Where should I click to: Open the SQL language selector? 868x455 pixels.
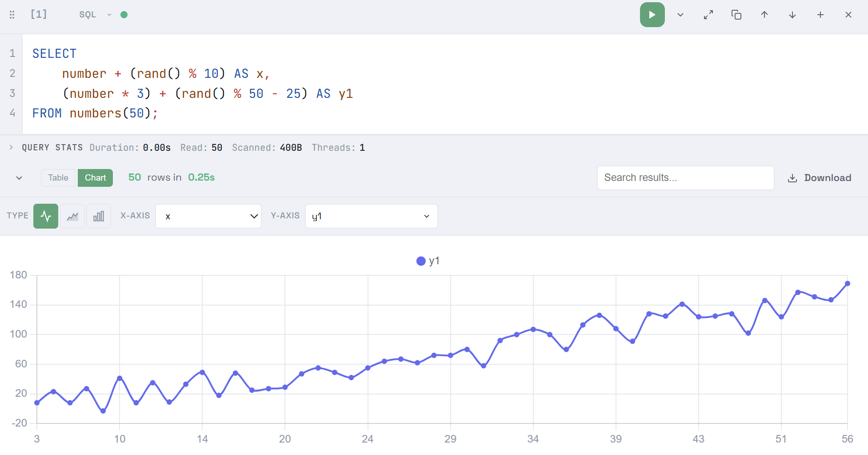[x=95, y=15]
